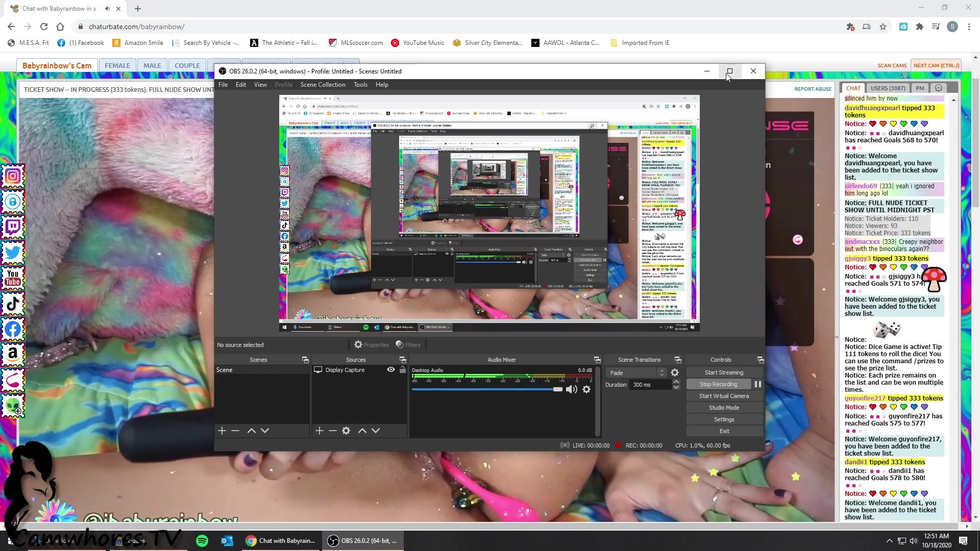The height and width of the screenshot is (551, 980).
Task: Switch to USERS (3087) tab
Action: click(x=888, y=88)
